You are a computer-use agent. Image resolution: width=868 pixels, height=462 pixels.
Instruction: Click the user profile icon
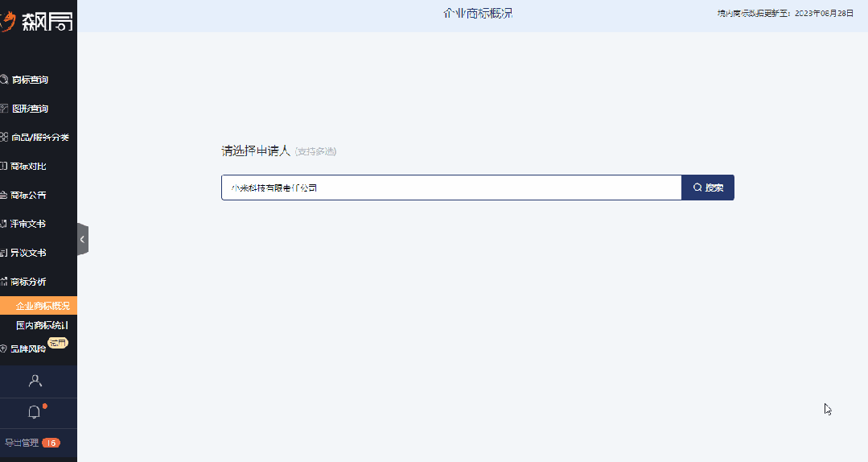pos(35,382)
